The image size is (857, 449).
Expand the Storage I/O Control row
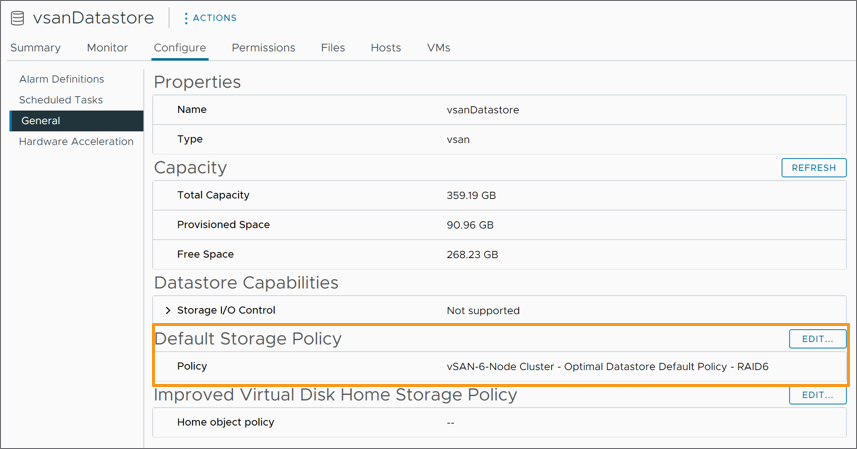(x=168, y=311)
